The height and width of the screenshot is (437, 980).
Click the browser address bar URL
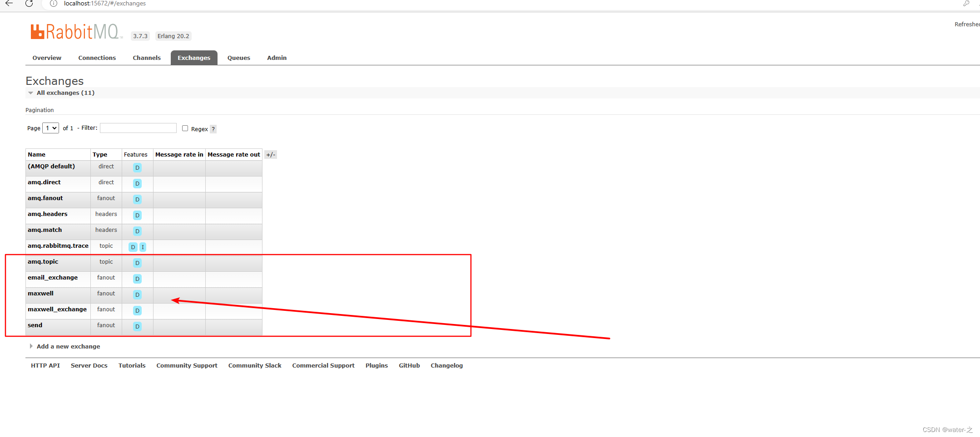click(x=105, y=4)
